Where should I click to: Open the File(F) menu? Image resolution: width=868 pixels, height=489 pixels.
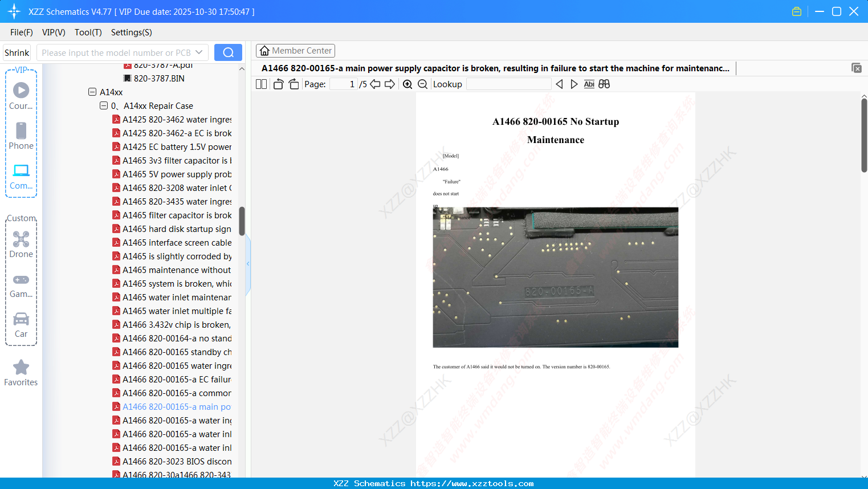tap(22, 32)
